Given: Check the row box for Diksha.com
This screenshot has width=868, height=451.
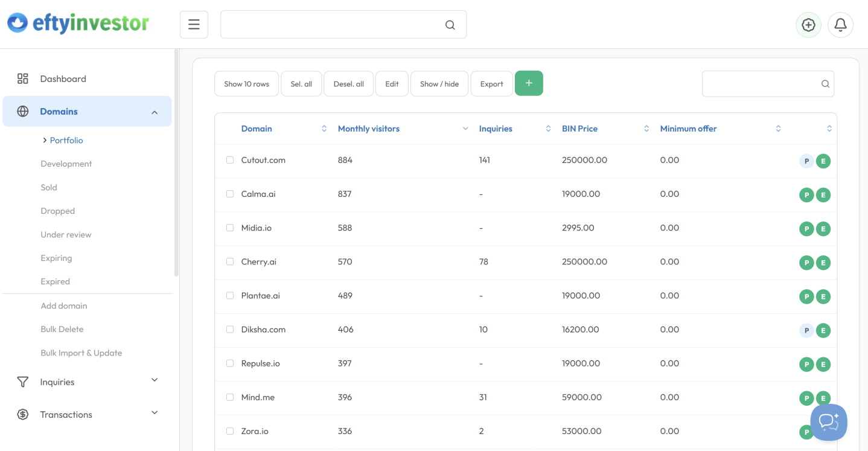Looking at the screenshot, I should [x=230, y=329].
